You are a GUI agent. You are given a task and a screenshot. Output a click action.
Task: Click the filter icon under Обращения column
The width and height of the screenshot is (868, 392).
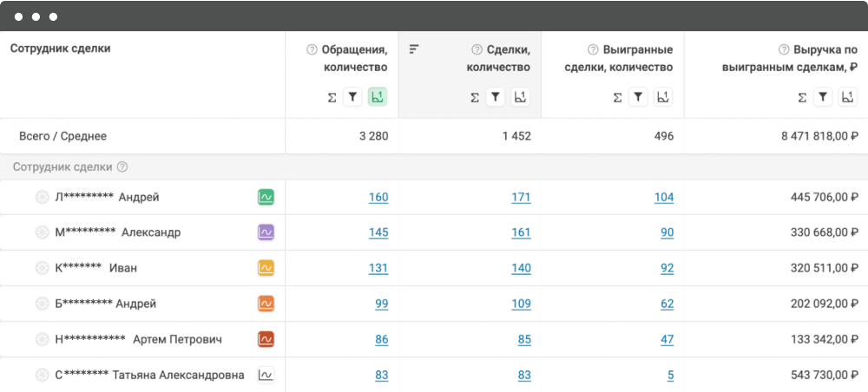[x=352, y=97]
